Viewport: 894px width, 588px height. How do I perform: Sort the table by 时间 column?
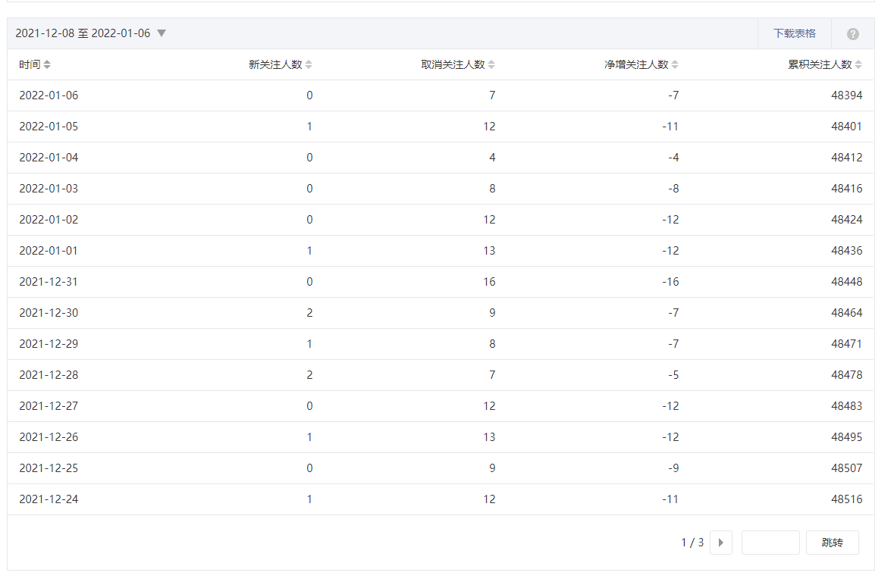[x=47, y=65]
